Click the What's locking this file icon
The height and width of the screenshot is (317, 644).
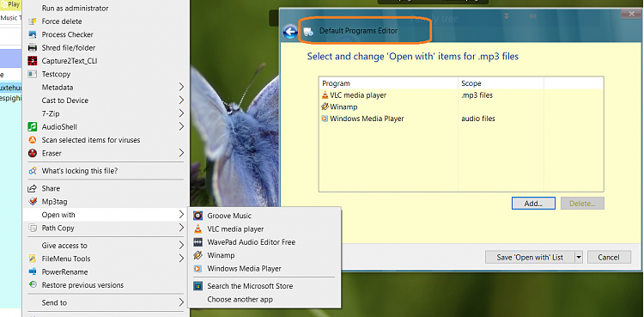tap(32, 171)
